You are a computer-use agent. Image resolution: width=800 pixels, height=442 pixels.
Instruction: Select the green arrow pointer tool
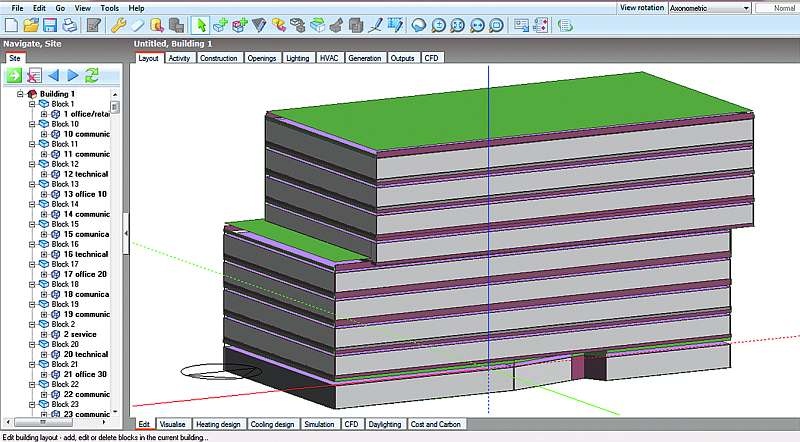point(201,24)
